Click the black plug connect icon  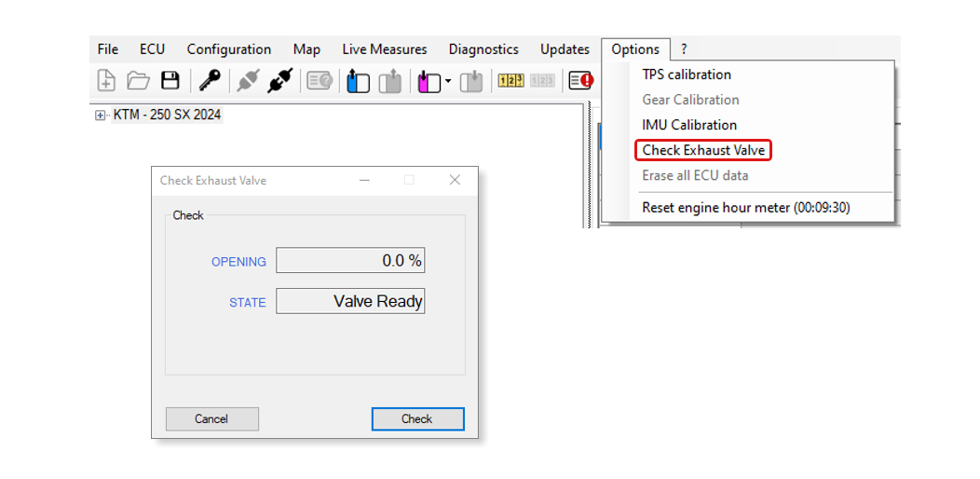(x=279, y=81)
